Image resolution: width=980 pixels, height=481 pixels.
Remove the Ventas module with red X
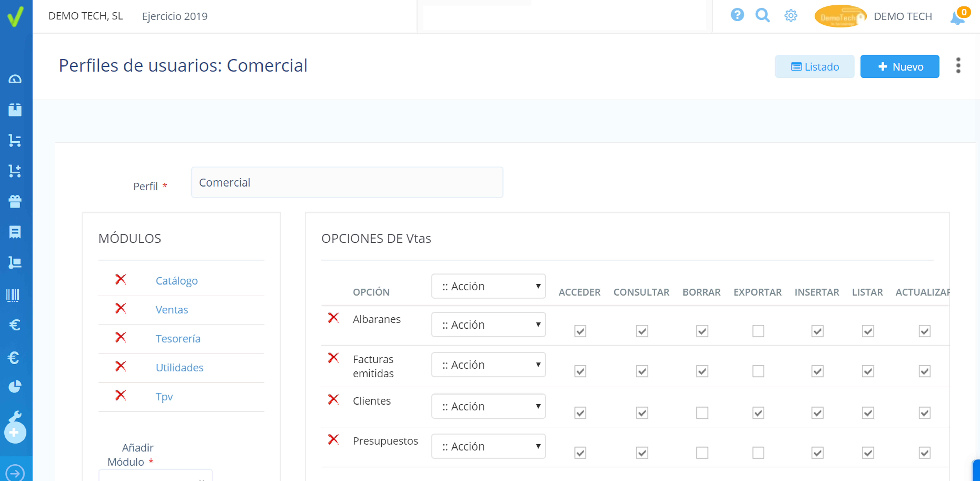tap(121, 308)
